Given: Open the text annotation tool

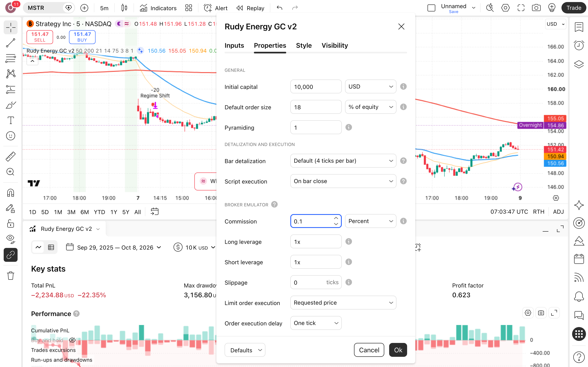Looking at the screenshot, I should (10, 120).
